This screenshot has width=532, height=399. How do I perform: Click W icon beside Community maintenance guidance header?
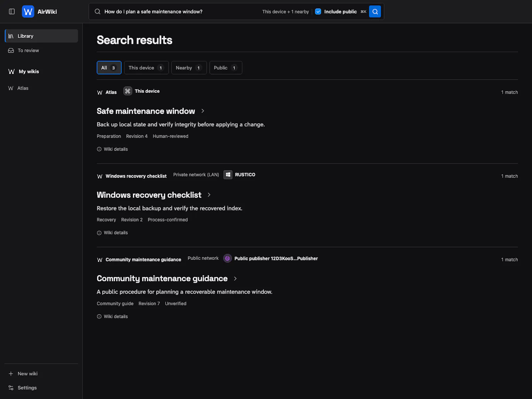100,260
